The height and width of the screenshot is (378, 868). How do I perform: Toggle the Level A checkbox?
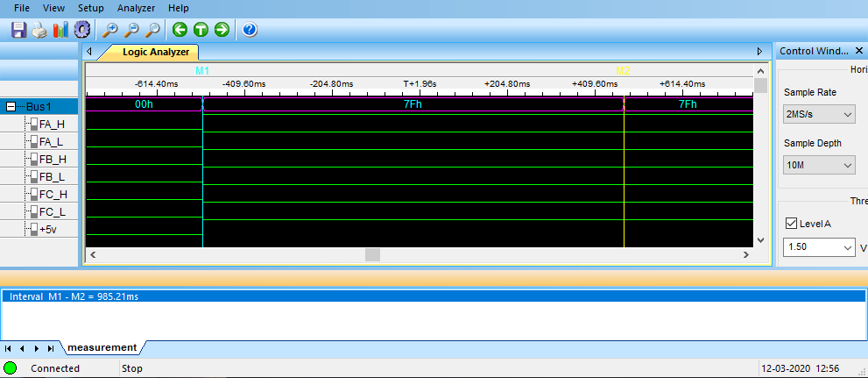[x=792, y=224]
